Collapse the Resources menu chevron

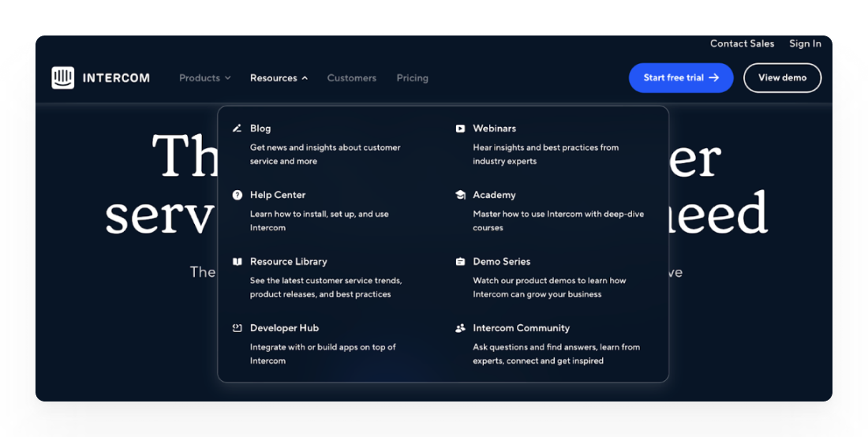(305, 78)
